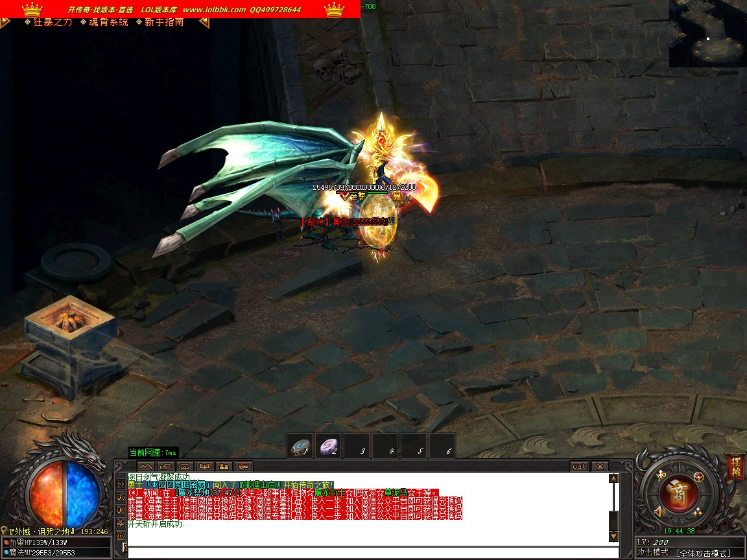Viewport: 747px width, 560px height.
Task: Open the treasure chest icon on dial
Action: click(698, 477)
